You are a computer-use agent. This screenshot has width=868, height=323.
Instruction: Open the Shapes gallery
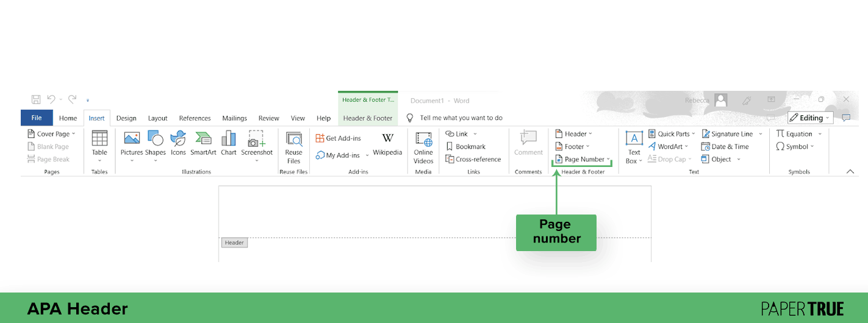coord(156,146)
